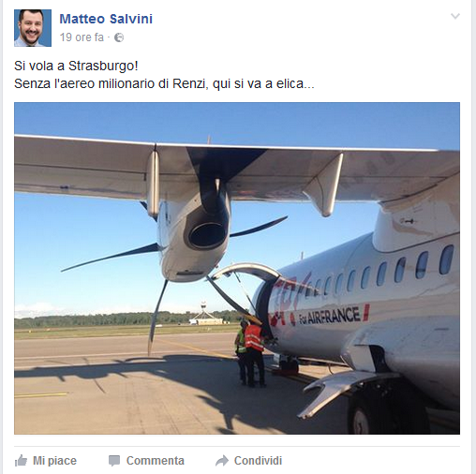The image size is (476, 474).
Task: Click the thumbs-up Like icon
Action: click(21, 461)
